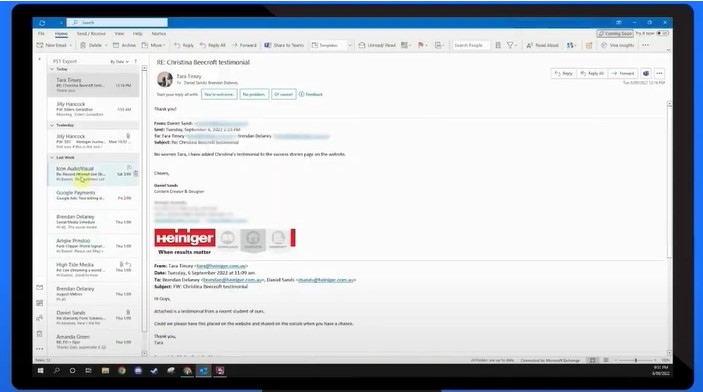Viewport: 703px width, 392px height.
Task: Click Share to Teams
Action: (x=284, y=45)
